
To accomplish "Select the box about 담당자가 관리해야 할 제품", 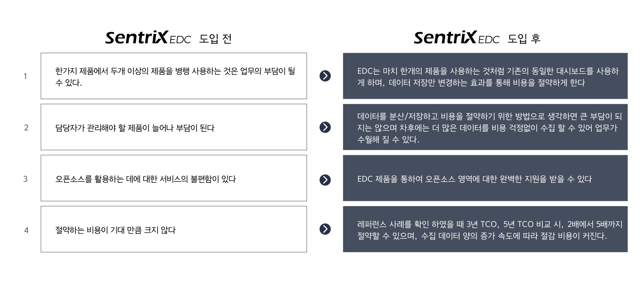I will (x=174, y=127).
